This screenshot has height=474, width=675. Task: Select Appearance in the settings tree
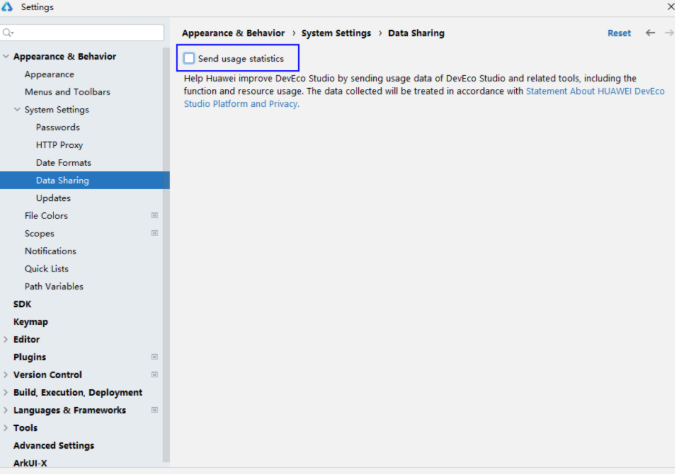click(x=49, y=74)
